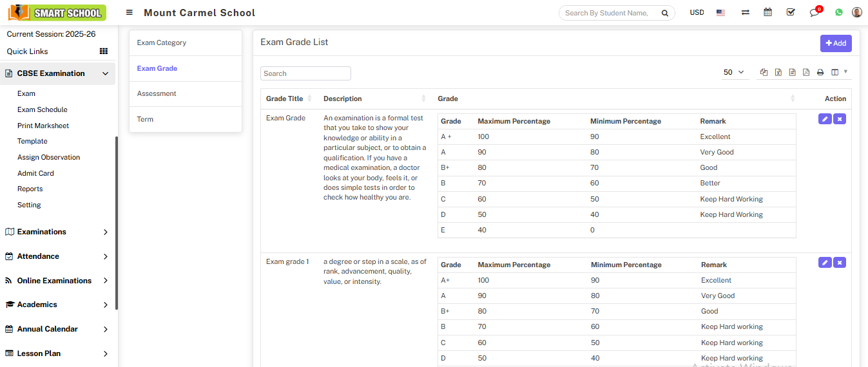
Task: Toggle column visibility dropdown
Action: click(838, 73)
